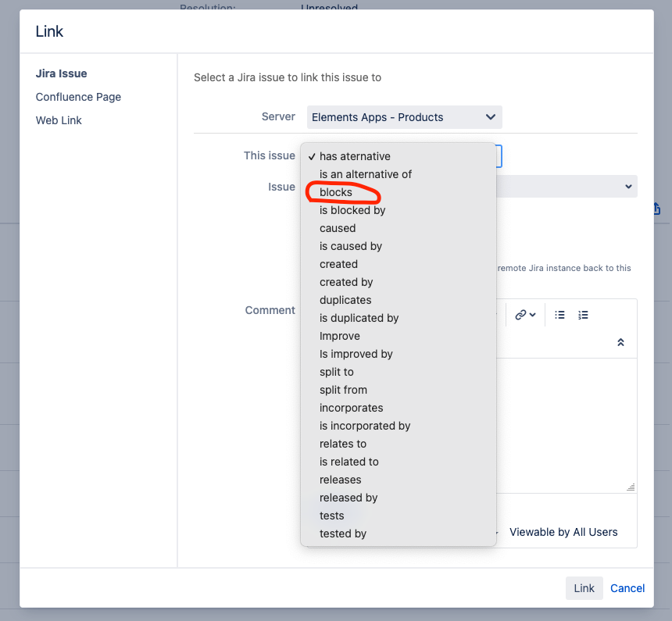Collapse the comment toolbar with the double-chevron icon
Image resolution: width=672 pixels, height=621 pixels.
620,341
